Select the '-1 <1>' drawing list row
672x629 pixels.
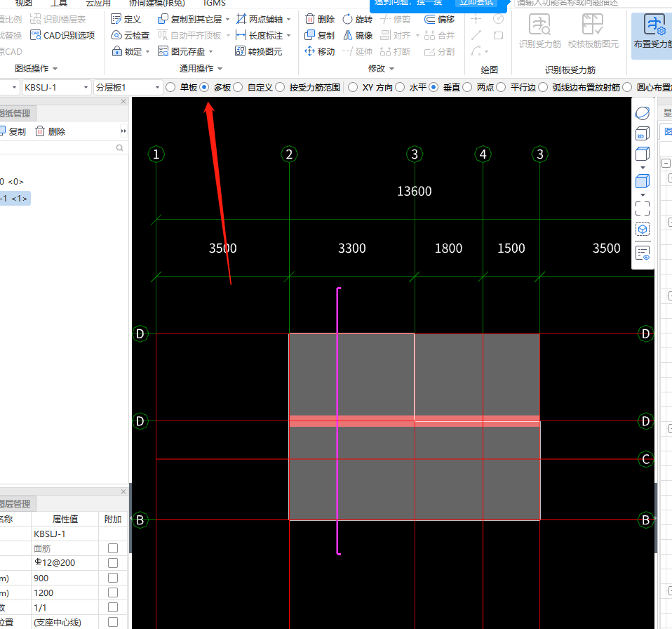(x=15, y=199)
